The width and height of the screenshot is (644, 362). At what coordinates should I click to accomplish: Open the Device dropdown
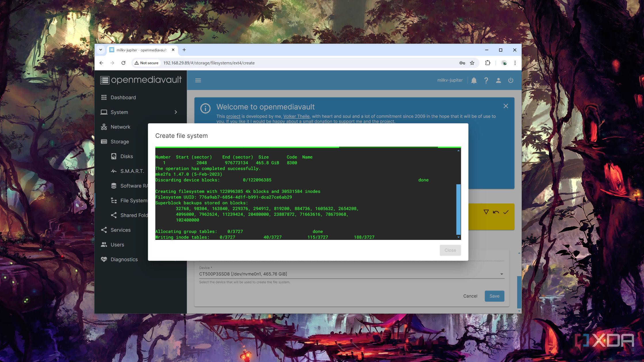[x=351, y=274]
